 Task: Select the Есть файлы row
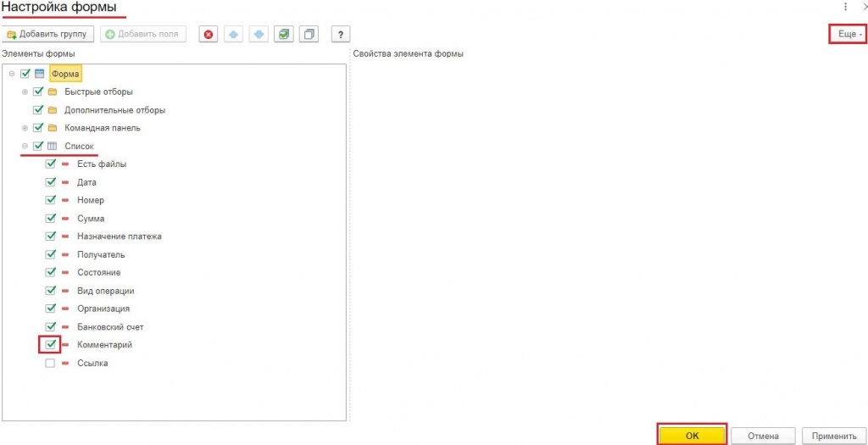coord(102,164)
